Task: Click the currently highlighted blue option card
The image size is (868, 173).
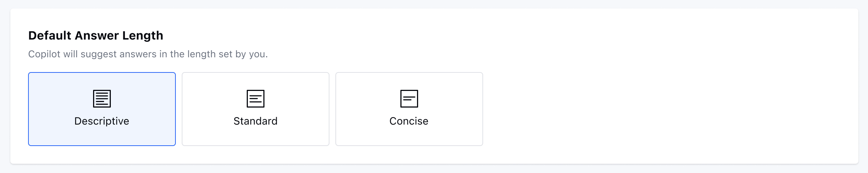Action: [x=102, y=109]
